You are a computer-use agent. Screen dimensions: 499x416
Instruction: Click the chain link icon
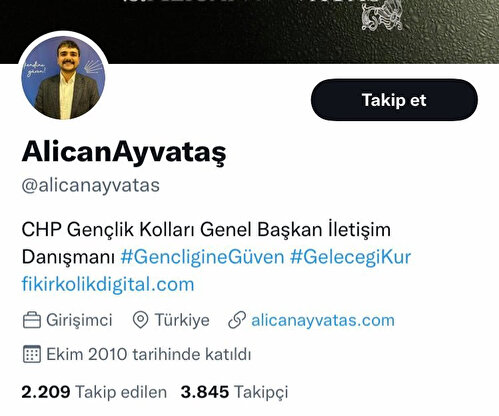tap(237, 320)
